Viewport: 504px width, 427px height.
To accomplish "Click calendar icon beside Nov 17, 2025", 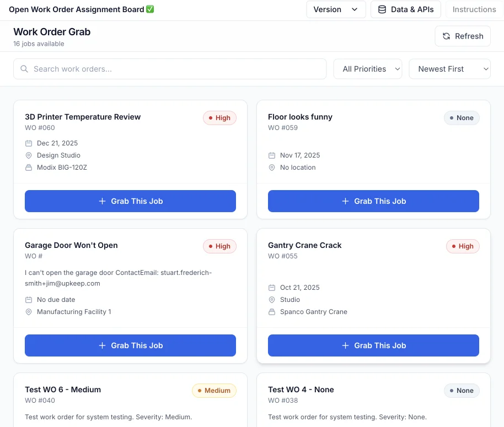I will (272, 155).
